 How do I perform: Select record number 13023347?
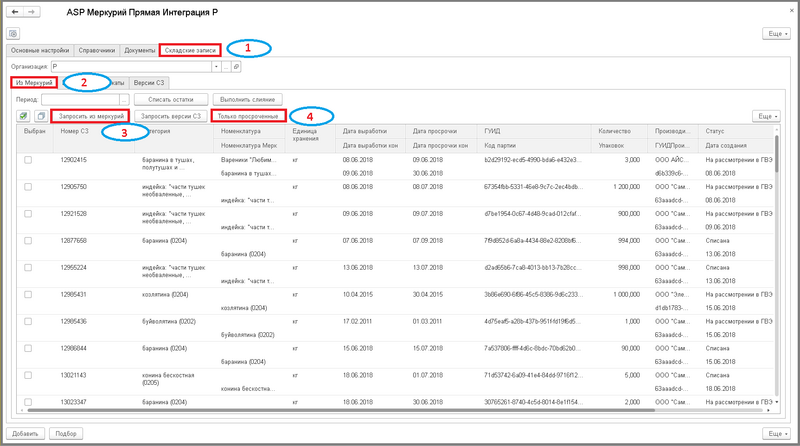click(73, 402)
